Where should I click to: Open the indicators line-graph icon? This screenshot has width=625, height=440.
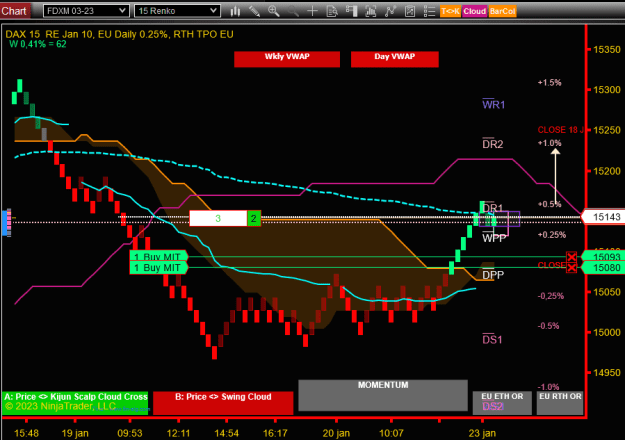tap(390, 11)
